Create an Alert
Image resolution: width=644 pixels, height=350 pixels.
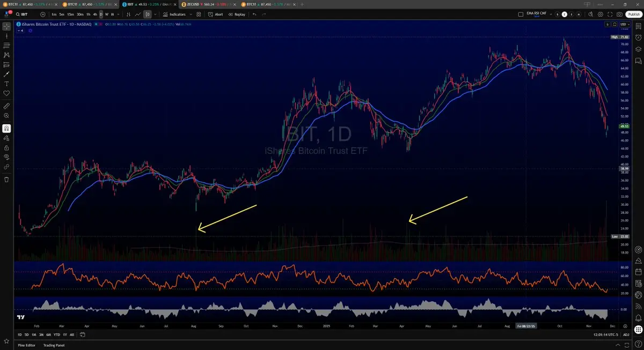pyautogui.click(x=216, y=14)
